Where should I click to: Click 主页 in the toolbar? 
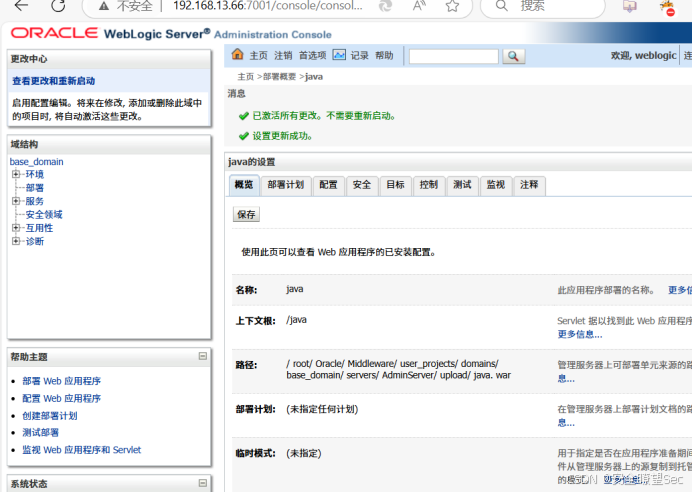[x=259, y=56]
